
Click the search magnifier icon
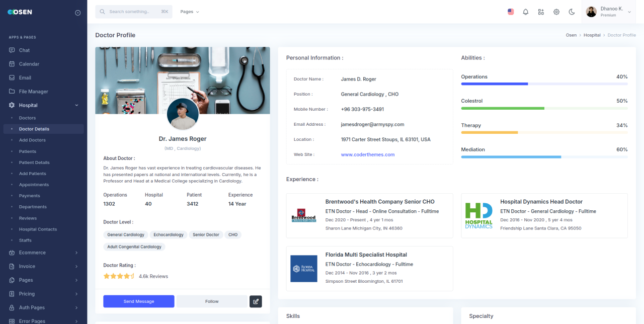103,12
